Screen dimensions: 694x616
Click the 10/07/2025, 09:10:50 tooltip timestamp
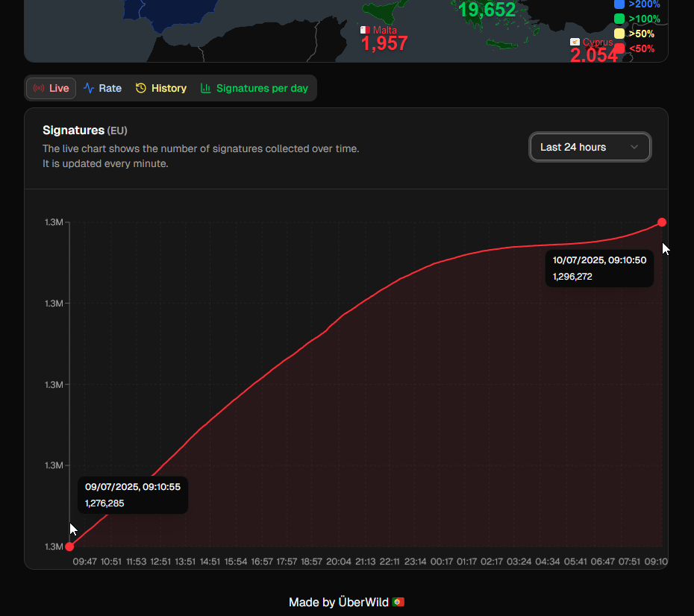(599, 260)
